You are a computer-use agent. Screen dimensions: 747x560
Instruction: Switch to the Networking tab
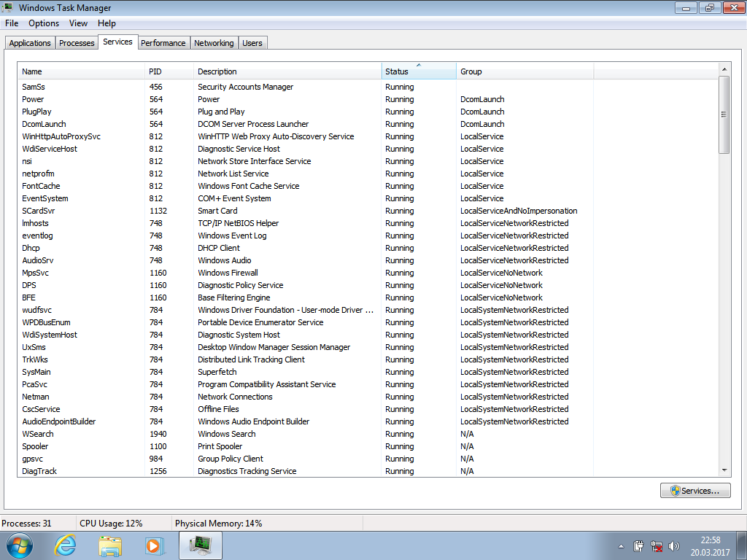pos(214,43)
